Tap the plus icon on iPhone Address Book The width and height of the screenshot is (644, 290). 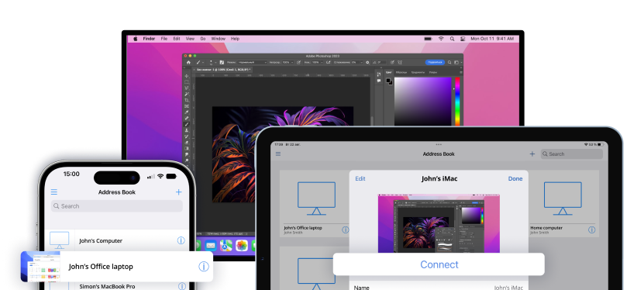click(179, 192)
